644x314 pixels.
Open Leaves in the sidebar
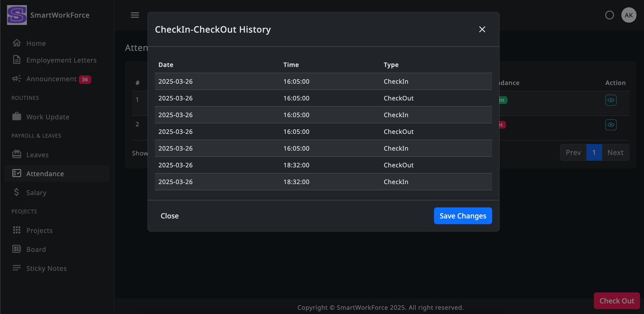click(37, 155)
